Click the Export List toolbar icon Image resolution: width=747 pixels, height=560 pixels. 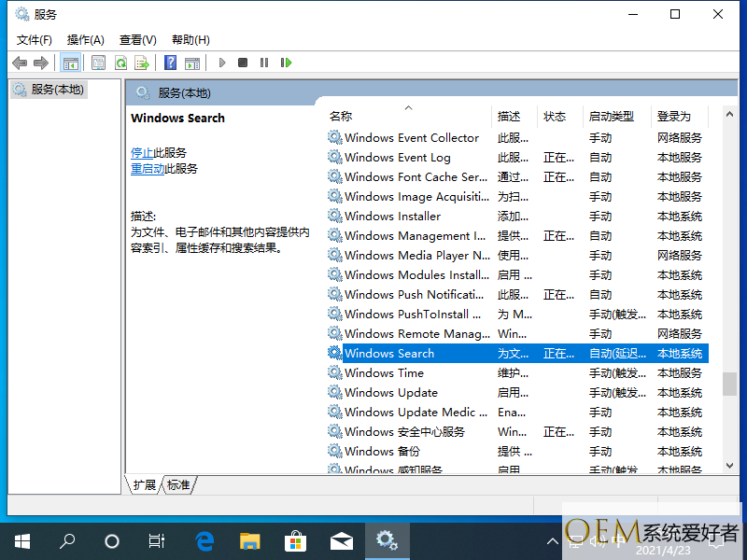[142, 63]
